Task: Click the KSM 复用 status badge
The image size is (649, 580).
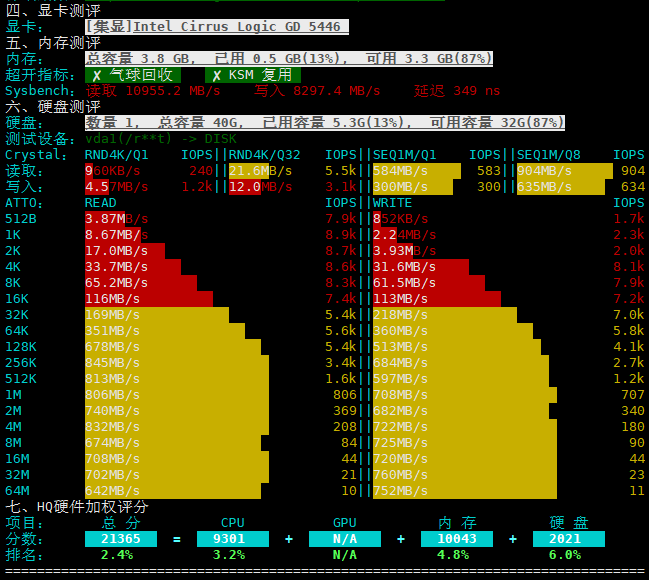Action: (x=253, y=75)
